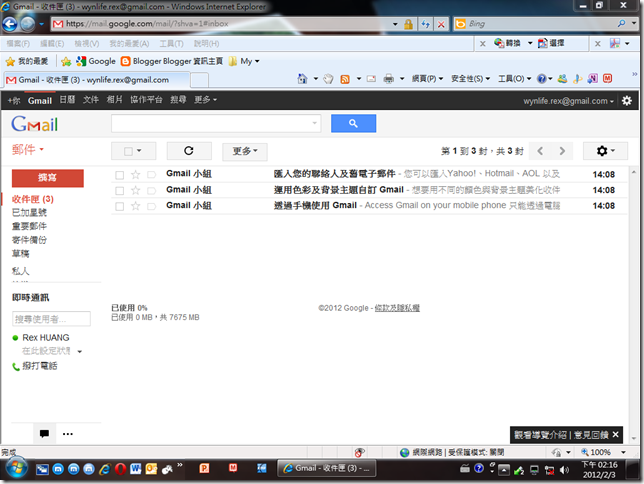The width and height of the screenshot is (644, 484).
Task: Click IE stop loading X icon
Action: point(441,24)
